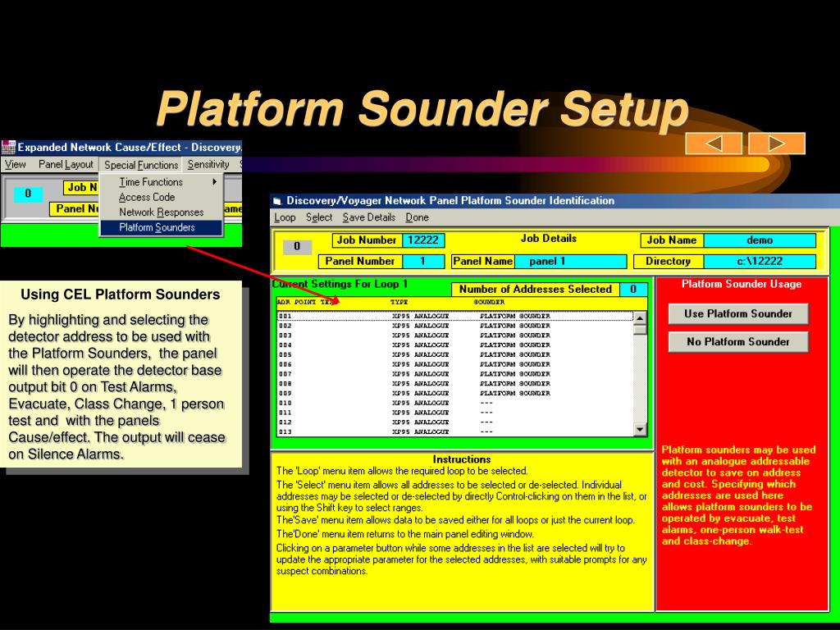Go to previous slide arrow button
The image size is (840, 630).
point(714,144)
